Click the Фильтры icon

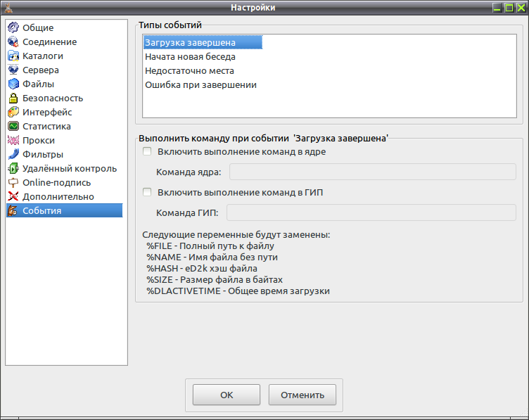click(13, 154)
